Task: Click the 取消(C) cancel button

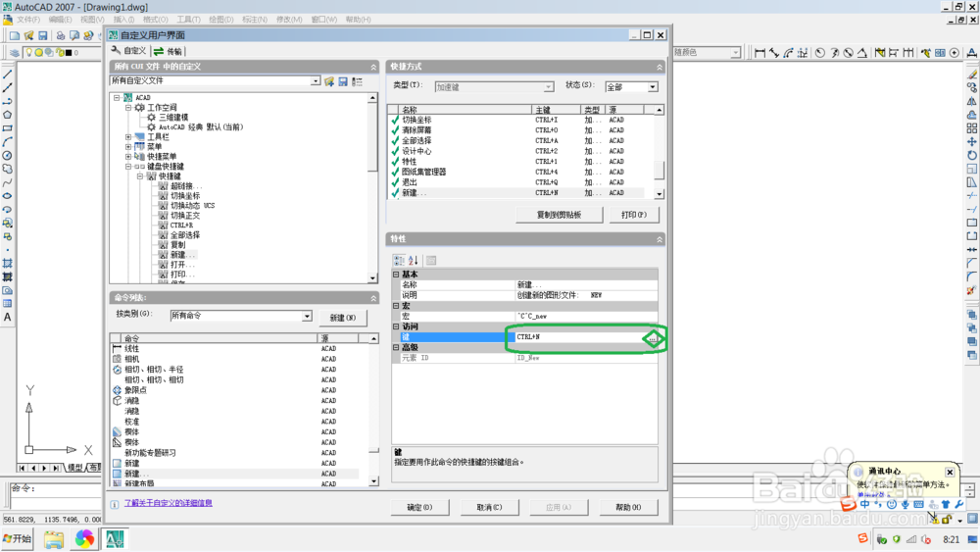Action: tap(489, 507)
